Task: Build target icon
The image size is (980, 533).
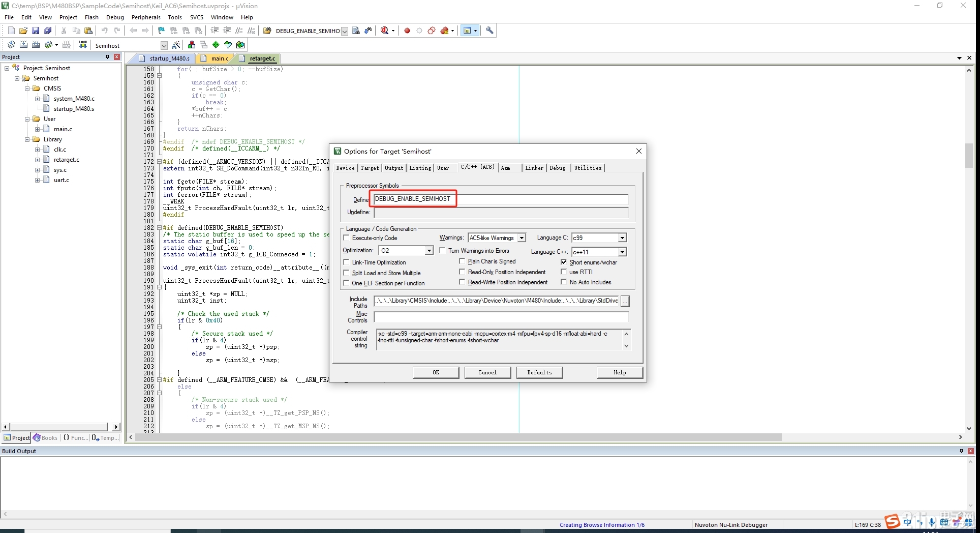Action: pyautogui.click(x=23, y=45)
